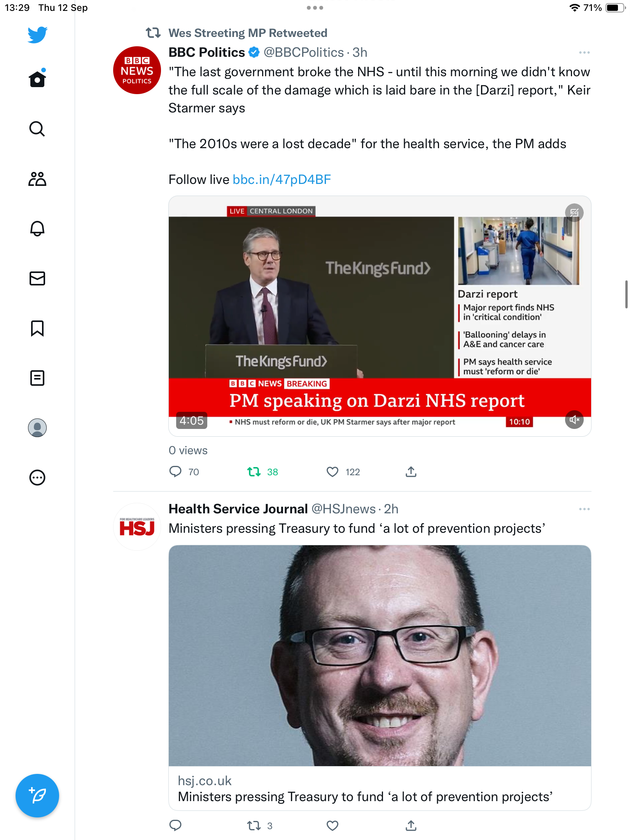630x840 pixels.
Task: Follow the bbc.in/47pD4BF link
Action: (282, 180)
